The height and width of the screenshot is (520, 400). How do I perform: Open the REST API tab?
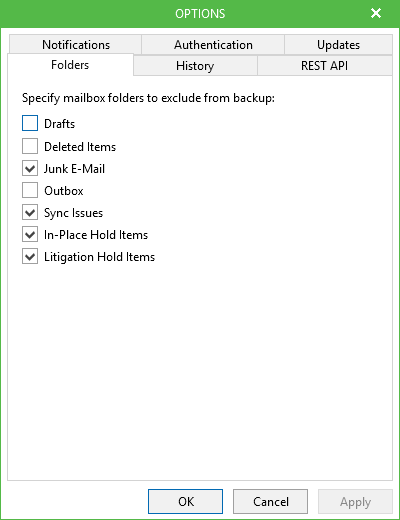coord(324,66)
